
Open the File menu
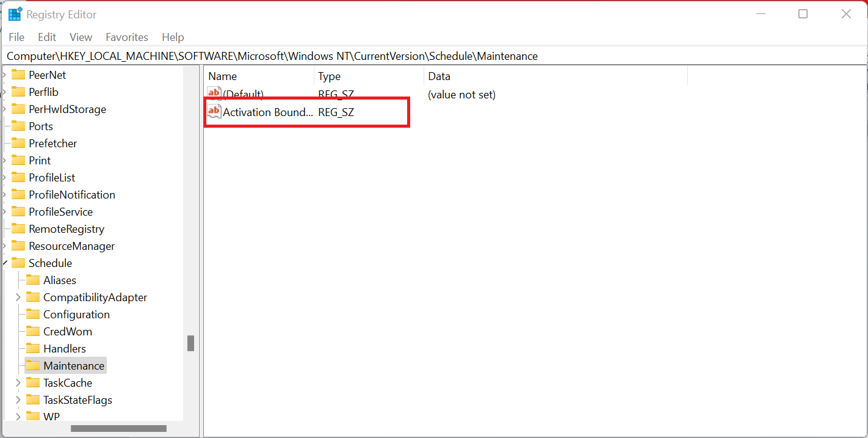16,37
